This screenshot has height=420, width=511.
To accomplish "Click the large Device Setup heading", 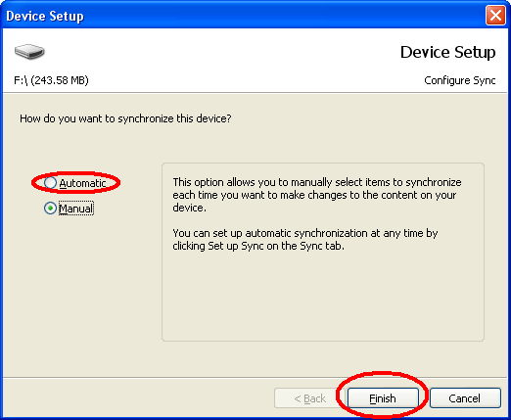I will 447,52.
